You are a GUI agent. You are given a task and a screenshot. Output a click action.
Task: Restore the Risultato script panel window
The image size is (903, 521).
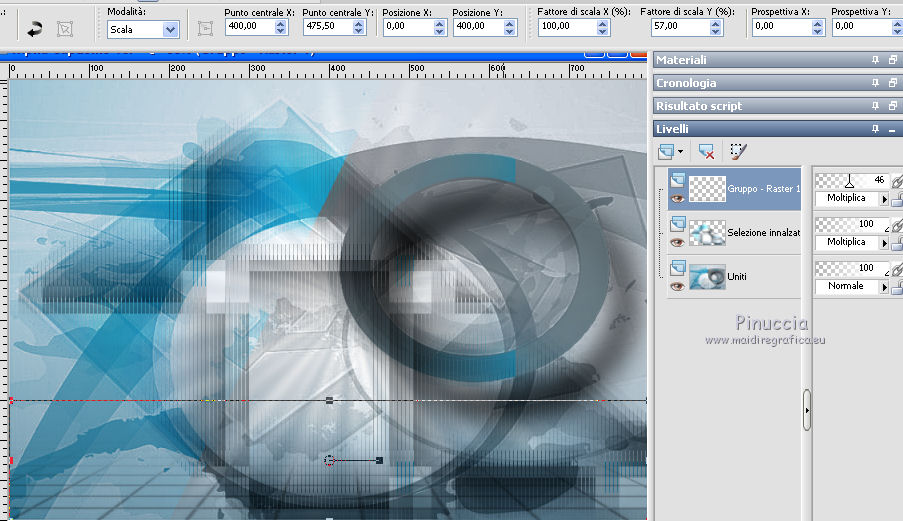tap(893, 106)
